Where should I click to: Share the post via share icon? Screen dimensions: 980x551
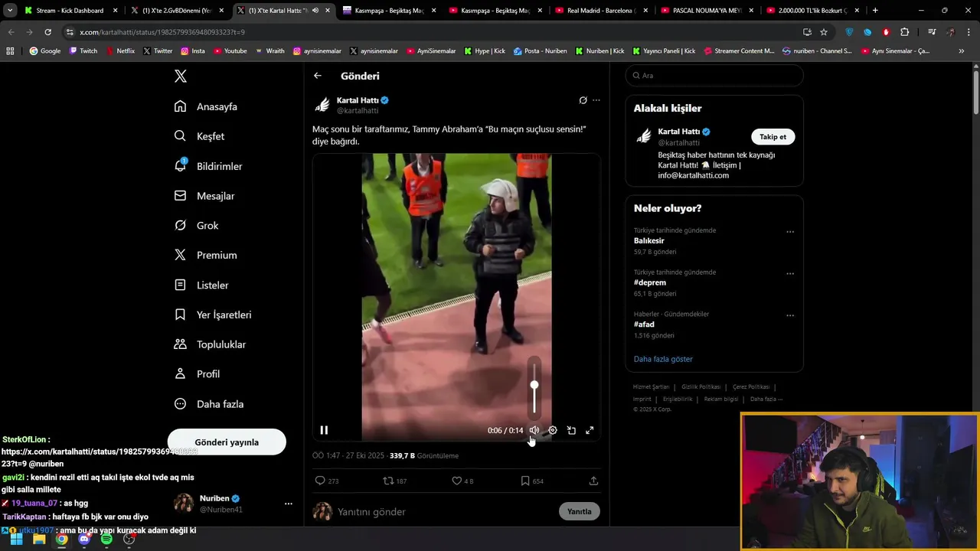point(593,481)
